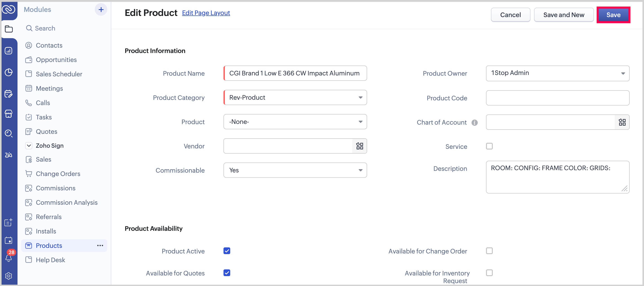Uncheck the Product Active checkbox
The width and height of the screenshot is (644, 286).
(x=226, y=251)
